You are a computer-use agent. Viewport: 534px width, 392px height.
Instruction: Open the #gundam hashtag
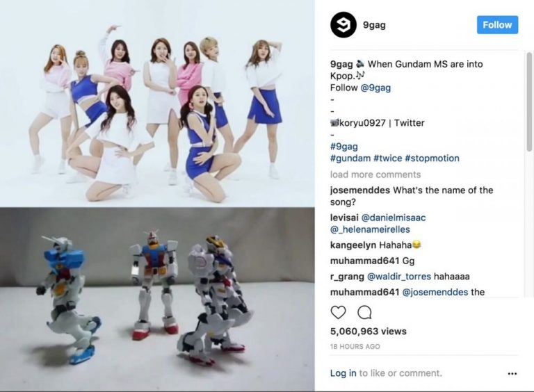[x=350, y=158]
